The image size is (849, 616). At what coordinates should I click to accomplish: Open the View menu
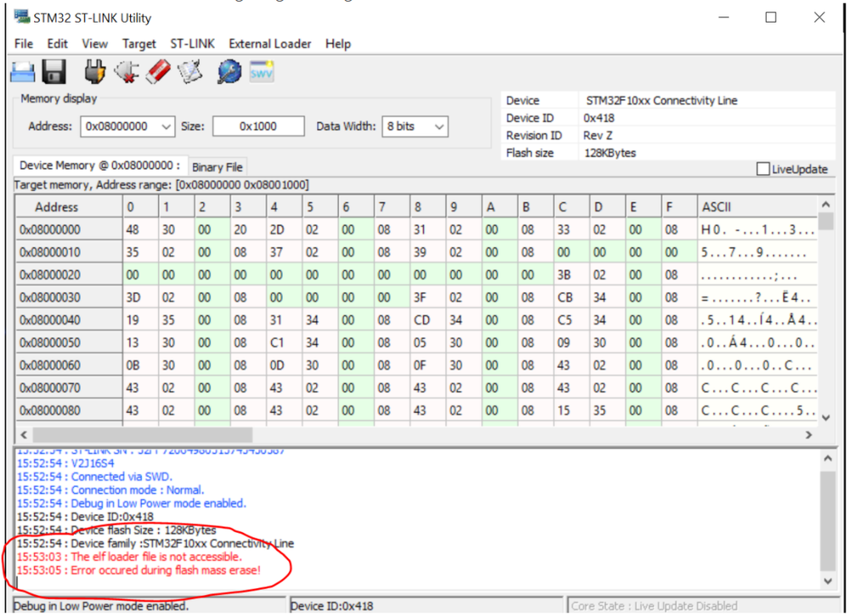(x=94, y=44)
